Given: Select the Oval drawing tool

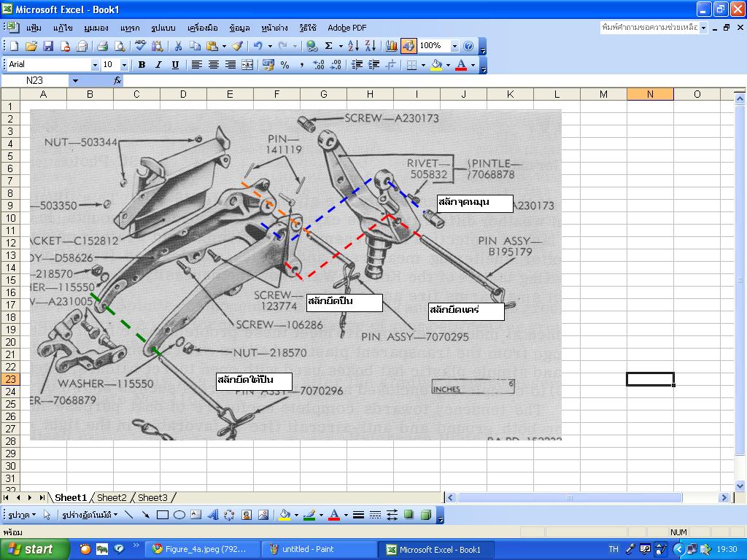Looking at the screenshot, I should [179, 515].
